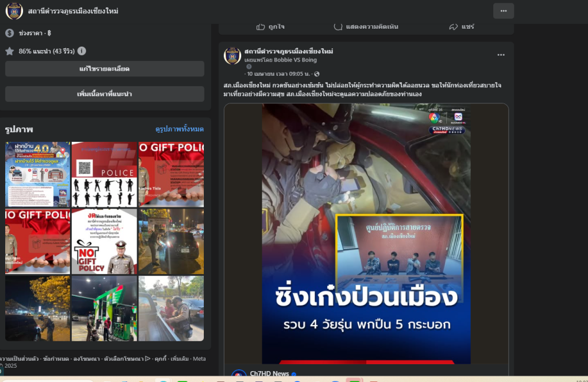Viewport: 588px width, 382px height.
Task: Click the star rating icon beside 86% แนะนำ
Action: click(10, 51)
